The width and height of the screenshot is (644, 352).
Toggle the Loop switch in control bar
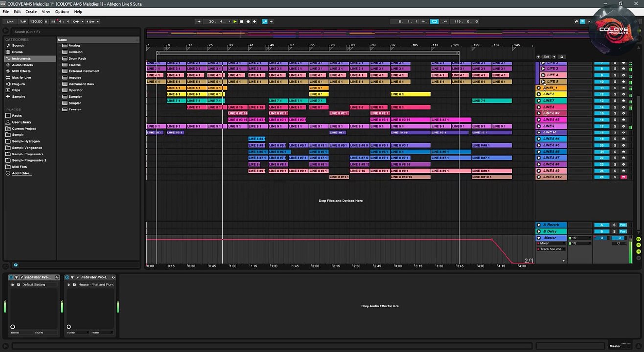(x=435, y=22)
